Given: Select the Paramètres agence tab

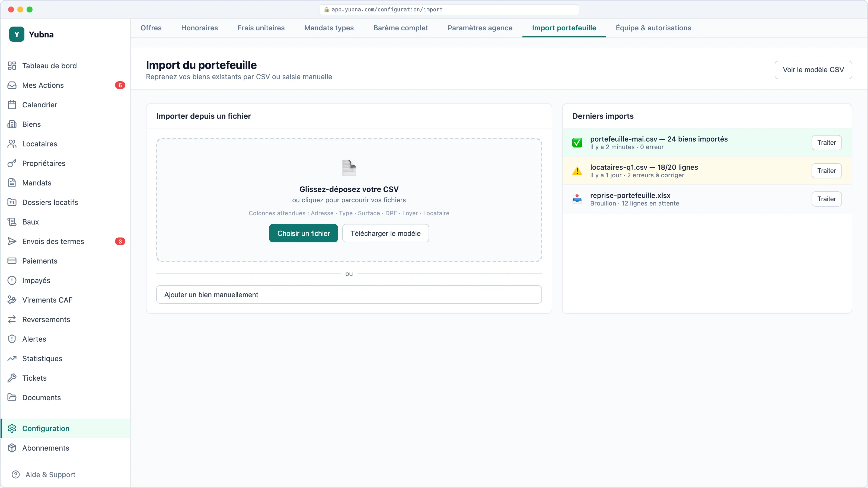Looking at the screenshot, I should tap(480, 28).
